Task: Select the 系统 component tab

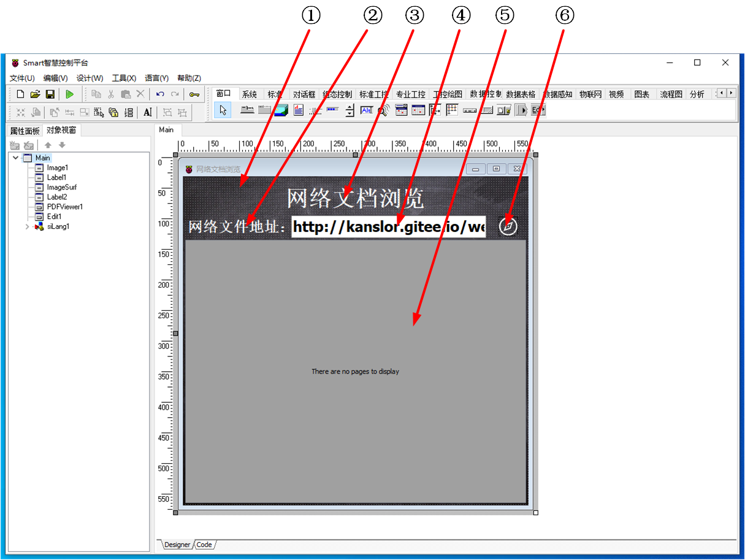Action: 249,94
